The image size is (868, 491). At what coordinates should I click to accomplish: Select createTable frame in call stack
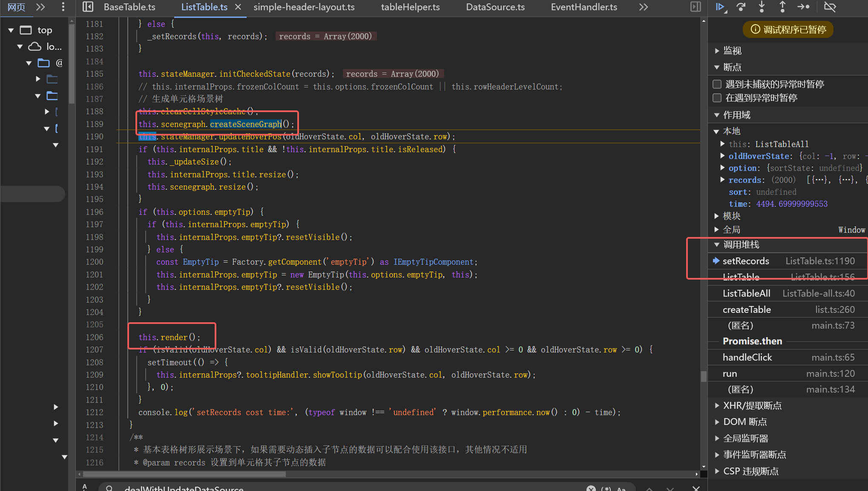click(746, 309)
